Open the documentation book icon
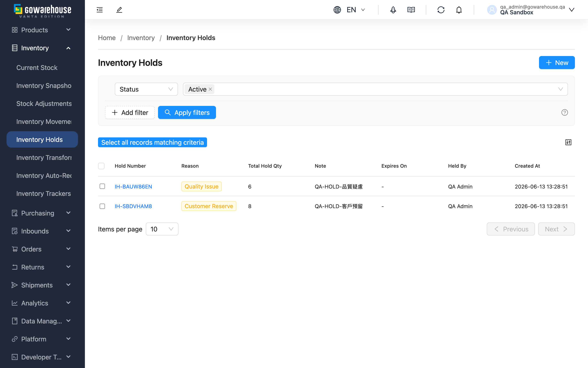The width and height of the screenshot is (588, 368). point(411,10)
